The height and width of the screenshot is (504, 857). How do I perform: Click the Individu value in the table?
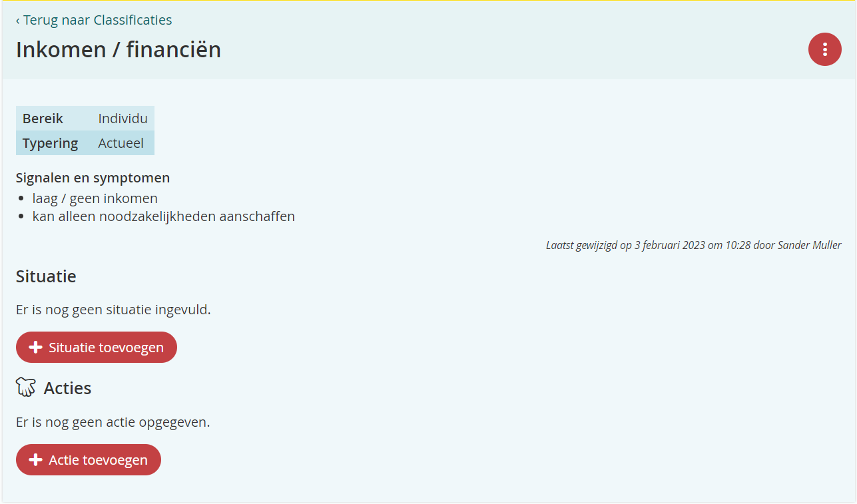coord(123,119)
